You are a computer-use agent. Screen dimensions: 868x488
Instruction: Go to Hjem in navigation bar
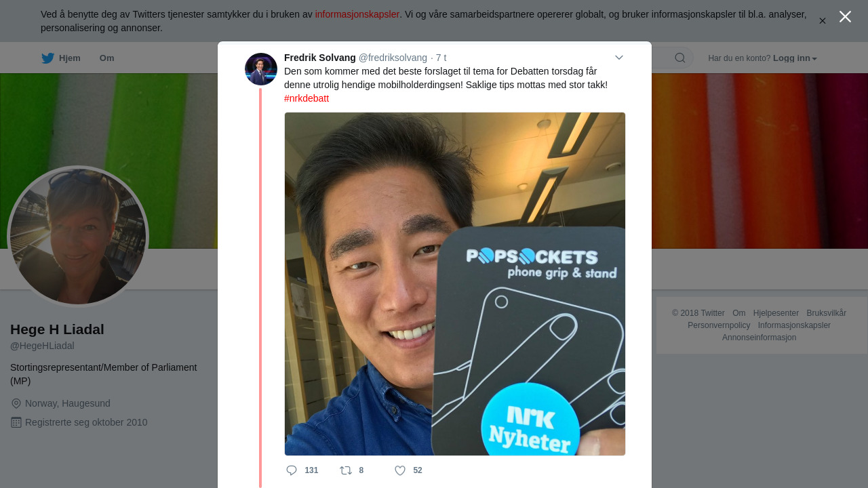(61, 58)
